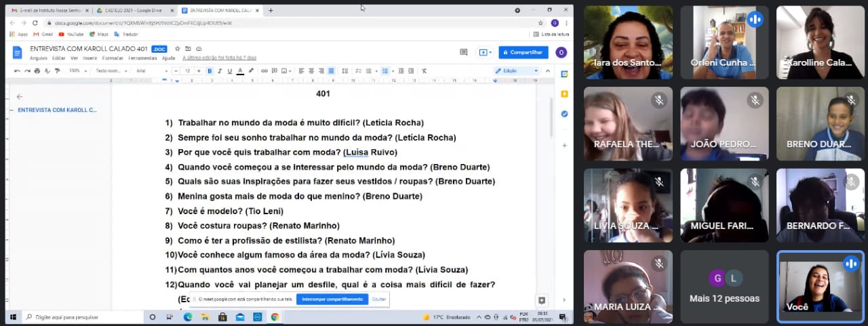Center align the text
This screenshot has width=868, height=326.
(311, 70)
